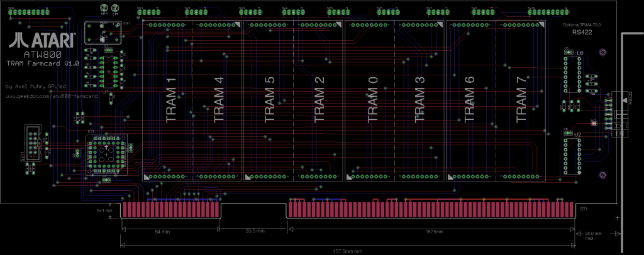Select the U1 DIP chip footprint
Screen dimensions: 644x255
tap(109, 73)
